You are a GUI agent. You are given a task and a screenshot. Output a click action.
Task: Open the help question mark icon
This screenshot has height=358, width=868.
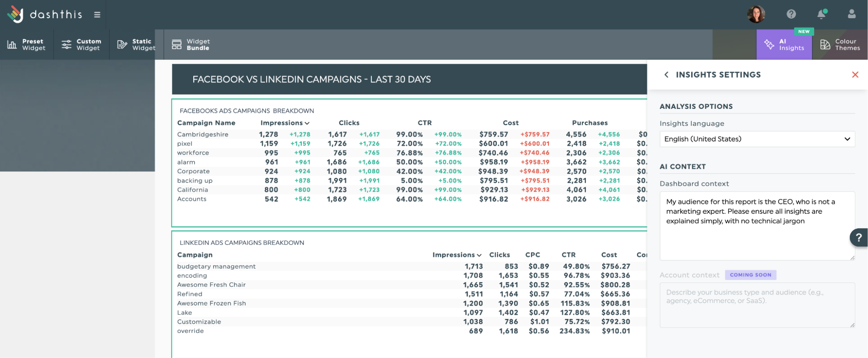[x=791, y=14]
